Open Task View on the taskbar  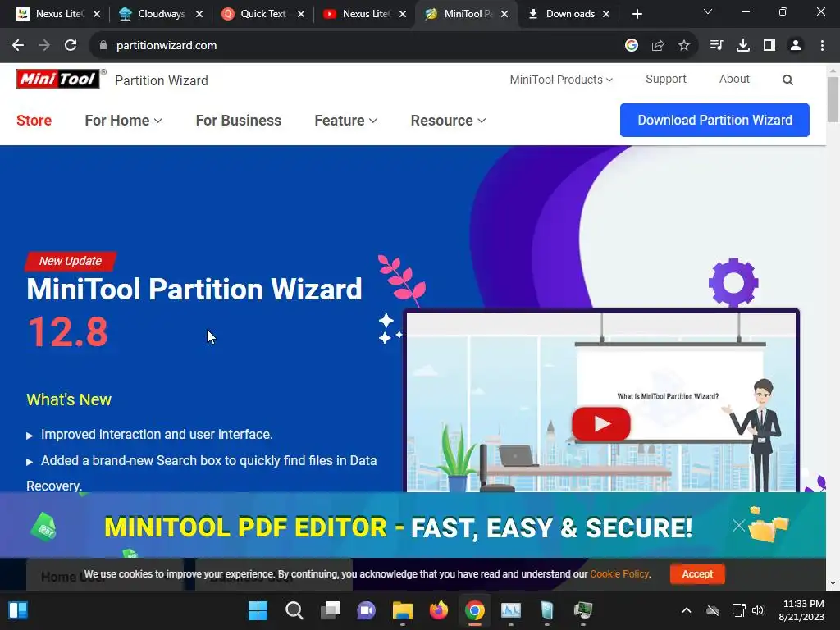click(331, 610)
